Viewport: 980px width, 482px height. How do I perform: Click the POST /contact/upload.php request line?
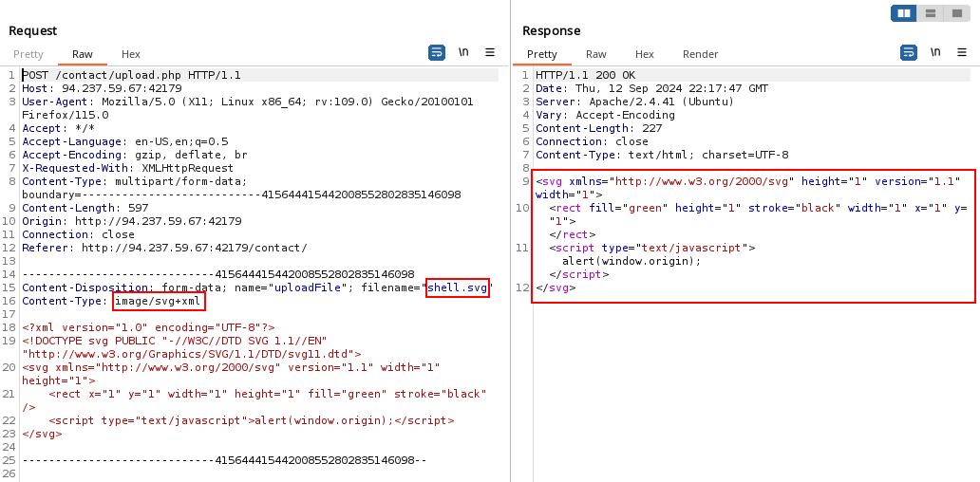tap(131, 76)
